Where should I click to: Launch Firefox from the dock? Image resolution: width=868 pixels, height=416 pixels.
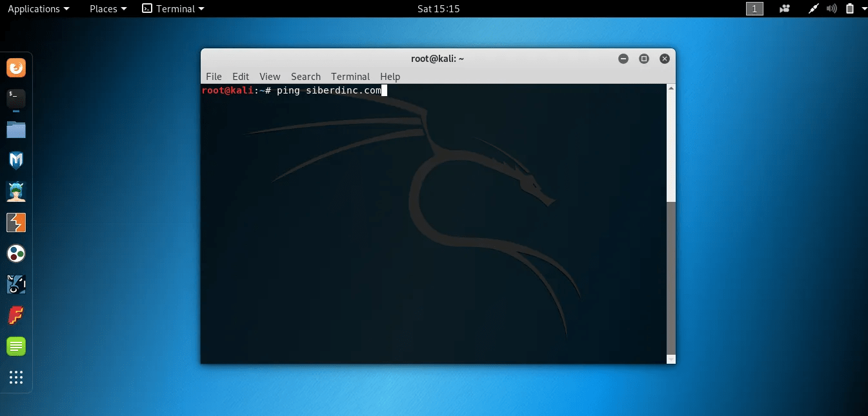[x=16, y=67]
